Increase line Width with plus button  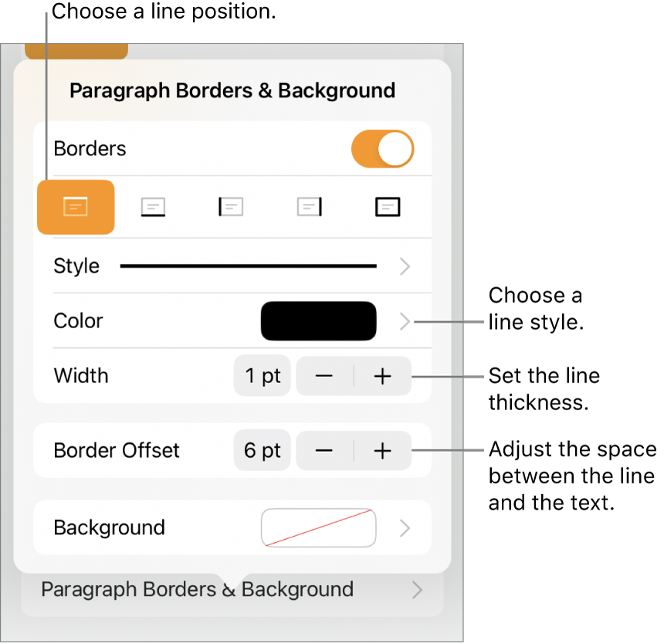[383, 377]
